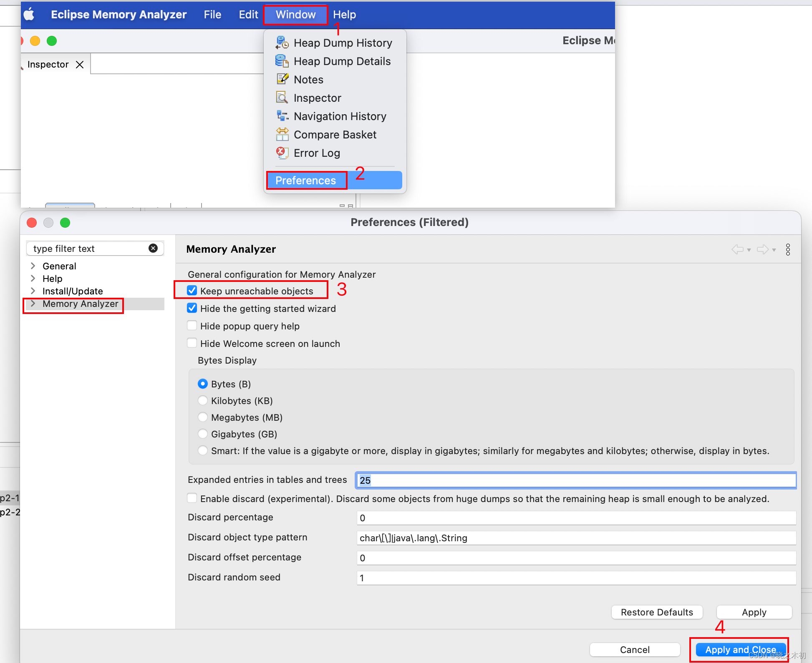The width and height of the screenshot is (812, 663).
Task: Clear the filter text with the X icon
Action: tap(153, 249)
